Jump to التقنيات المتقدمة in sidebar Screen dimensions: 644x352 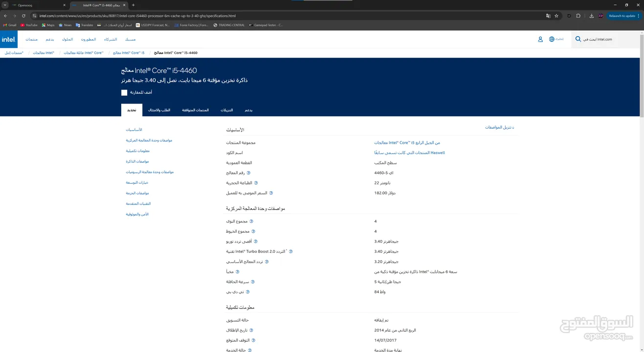pos(138,203)
